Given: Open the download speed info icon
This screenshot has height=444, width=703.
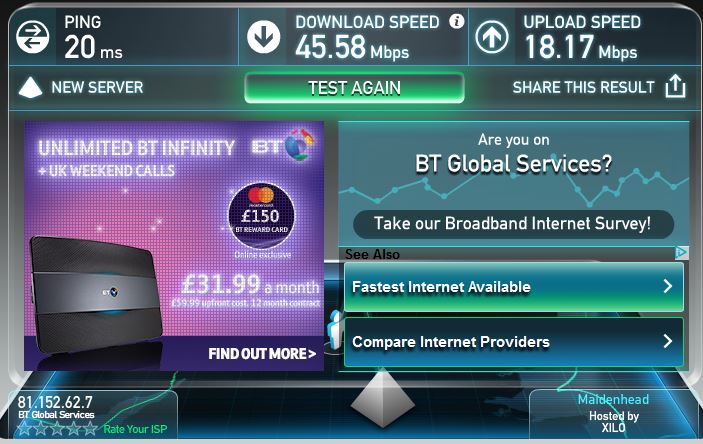Looking at the screenshot, I should tap(456, 21).
